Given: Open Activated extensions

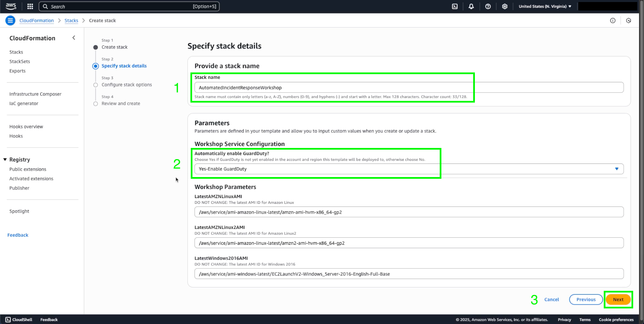Looking at the screenshot, I should (31, 179).
